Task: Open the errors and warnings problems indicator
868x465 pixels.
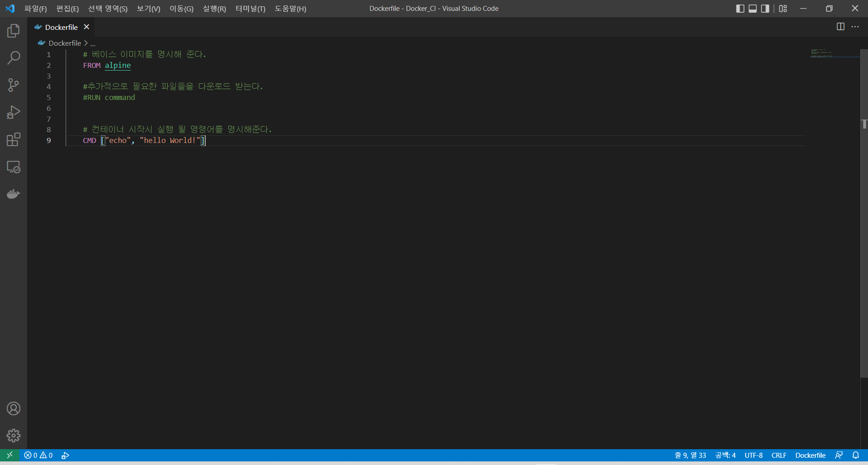Action: click(x=38, y=455)
